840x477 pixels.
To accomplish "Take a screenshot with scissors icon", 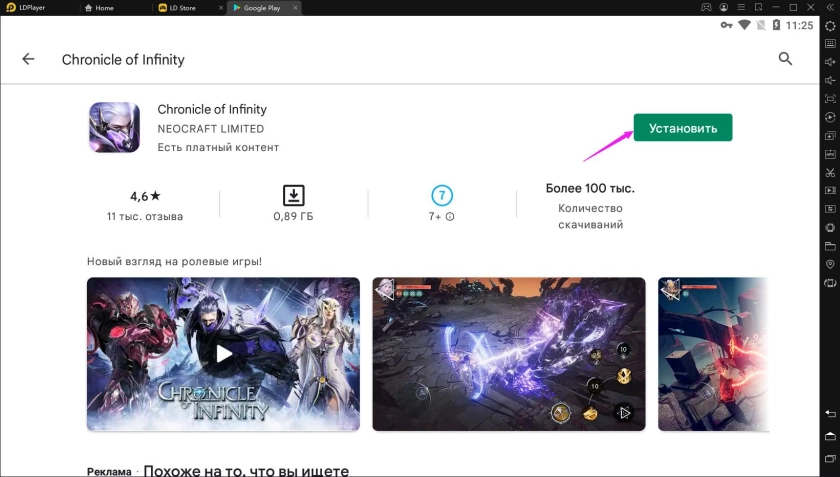I will [830, 173].
